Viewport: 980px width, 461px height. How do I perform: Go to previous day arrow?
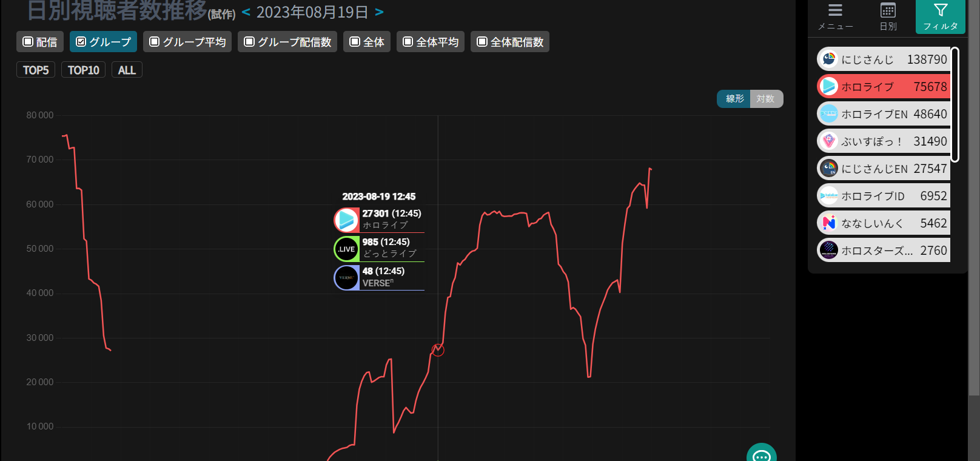point(246,12)
